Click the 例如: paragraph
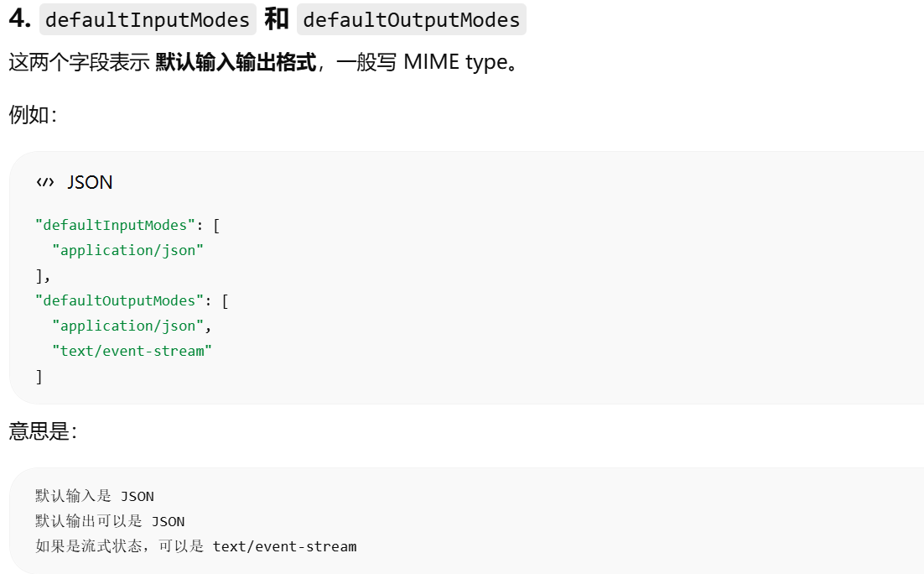This screenshot has height=574, width=924. tap(33, 114)
